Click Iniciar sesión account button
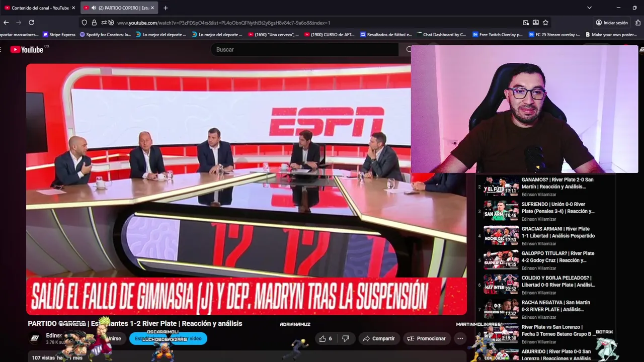The height and width of the screenshot is (362, 644). (x=612, y=23)
